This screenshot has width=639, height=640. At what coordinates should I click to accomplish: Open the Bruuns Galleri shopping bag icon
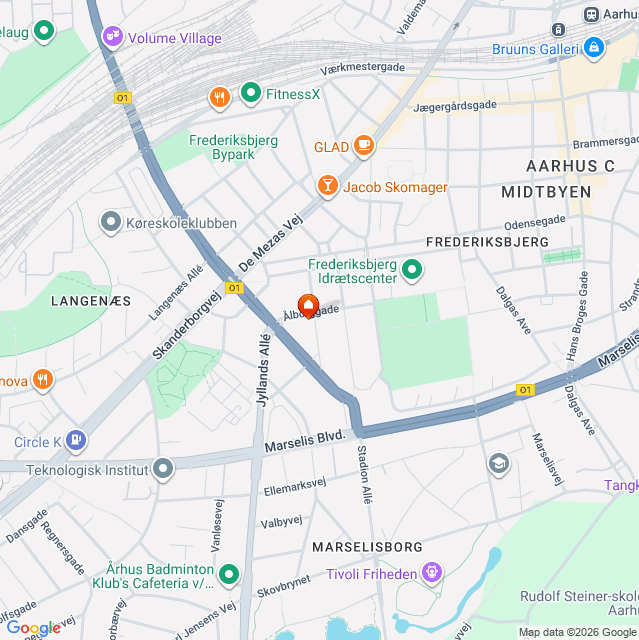pyautogui.click(x=594, y=48)
